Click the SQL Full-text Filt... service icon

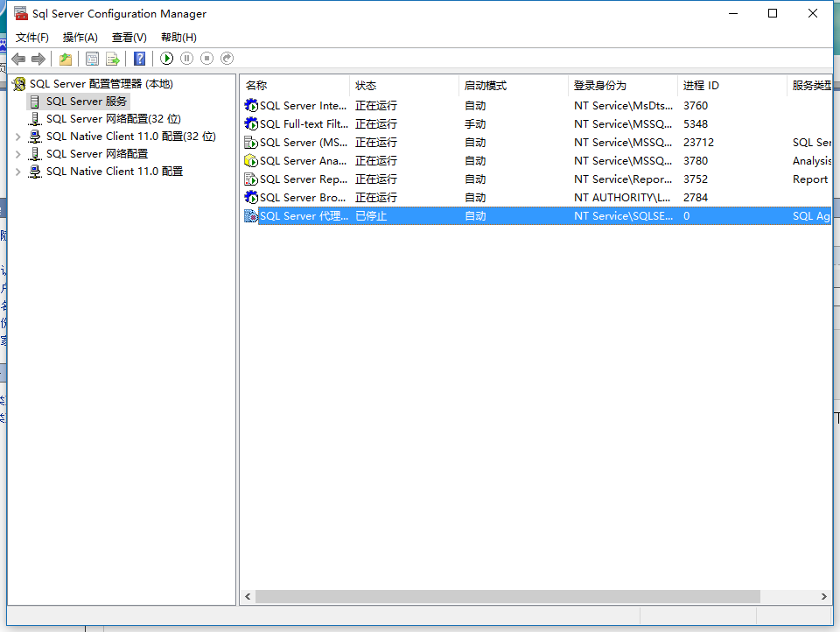click(x=251, y=123)
